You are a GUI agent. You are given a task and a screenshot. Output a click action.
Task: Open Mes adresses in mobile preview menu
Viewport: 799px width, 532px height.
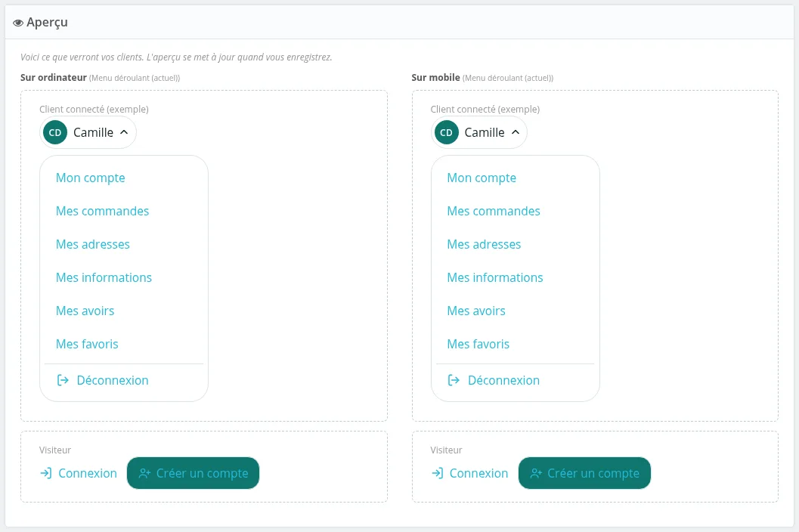pyautogui.click(x=484, y=244)
